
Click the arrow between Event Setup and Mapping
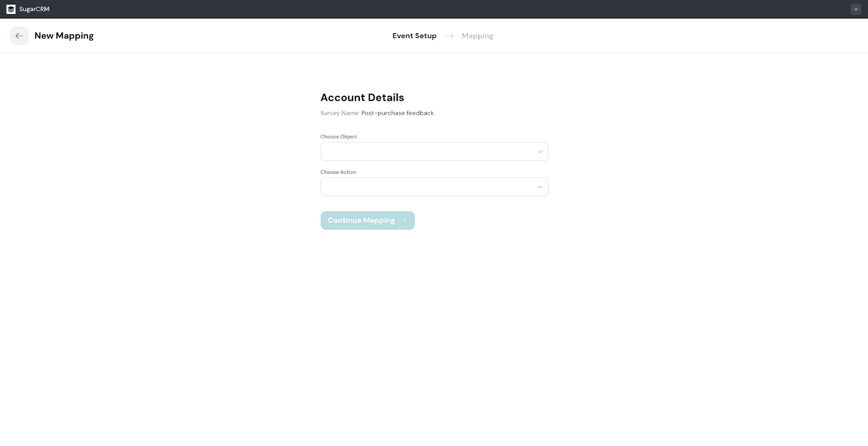(x=449, y=36)
